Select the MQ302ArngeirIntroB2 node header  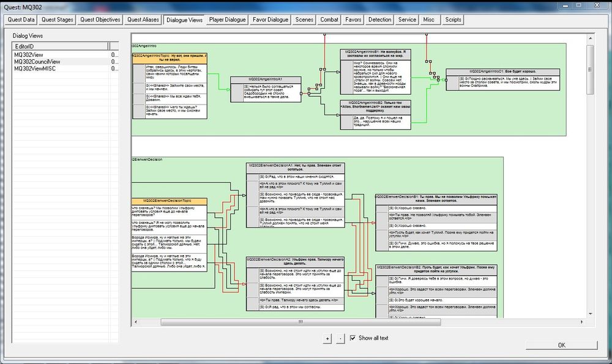(376, 107)
